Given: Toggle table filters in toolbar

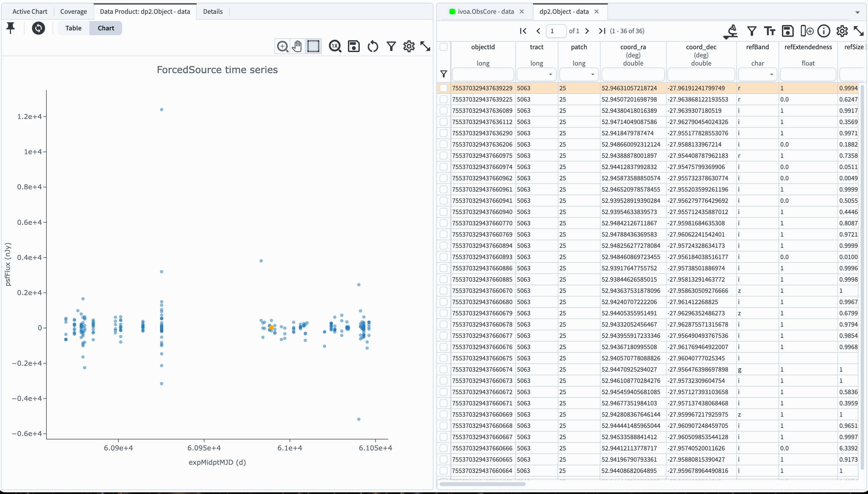Looking at the screenshot, I should 752,31.
